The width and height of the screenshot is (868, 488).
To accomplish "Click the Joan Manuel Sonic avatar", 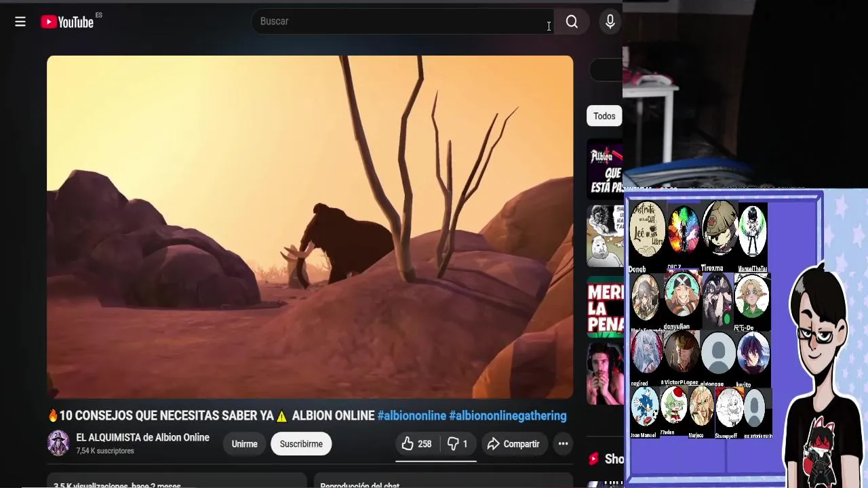I will pyautogui.click(x=645, y=407).
